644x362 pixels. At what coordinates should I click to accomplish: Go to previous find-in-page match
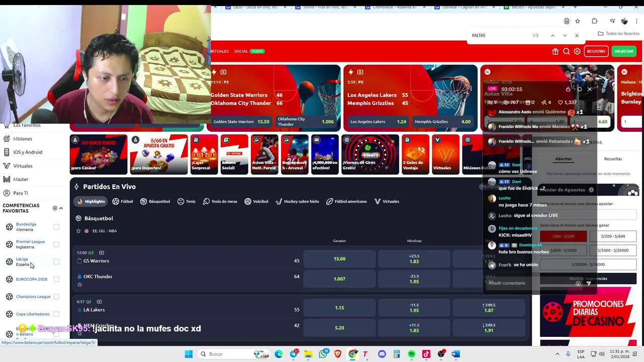(552, 36)
